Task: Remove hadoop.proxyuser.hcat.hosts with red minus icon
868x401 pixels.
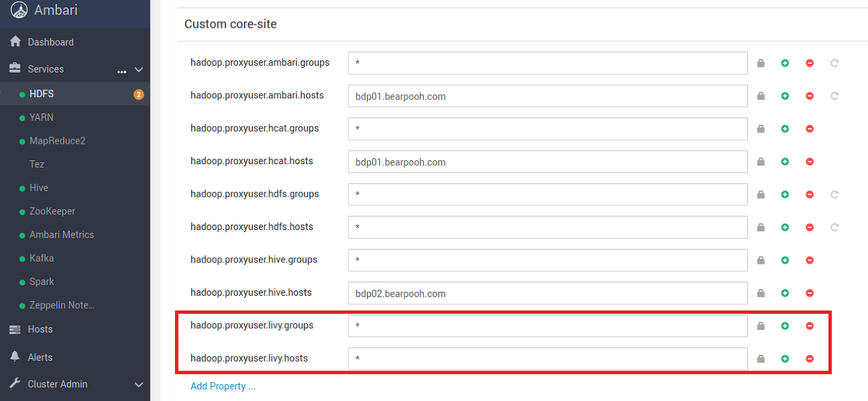Action: 810,161
